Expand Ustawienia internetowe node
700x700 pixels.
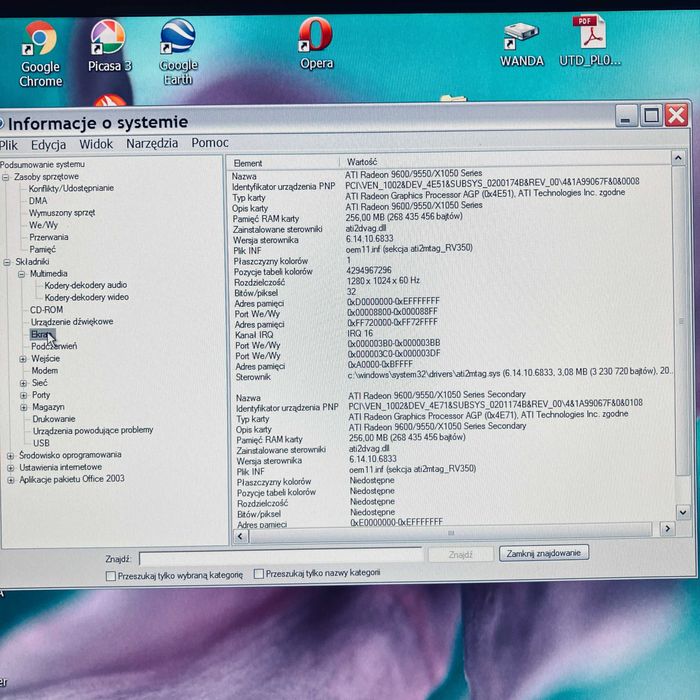coord(10,468)
